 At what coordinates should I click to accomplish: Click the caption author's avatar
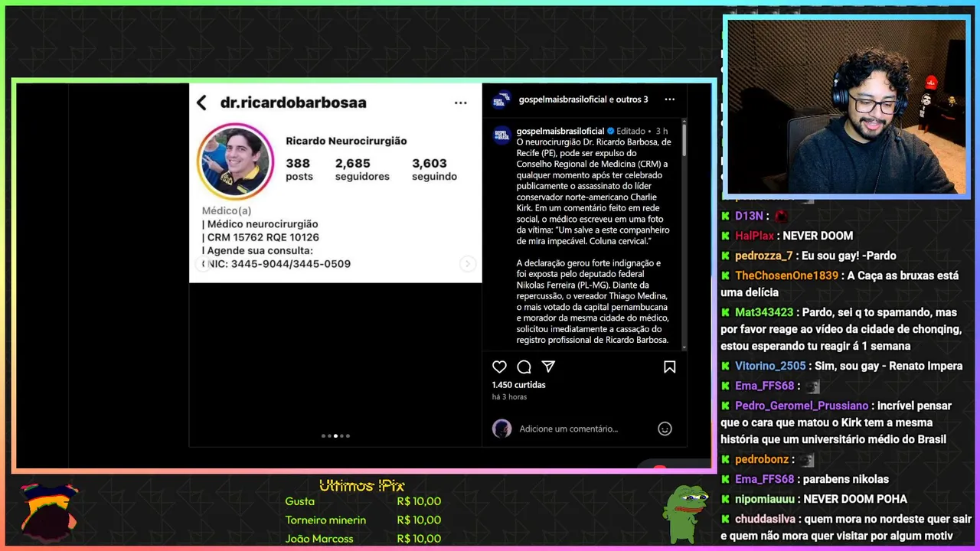[x=501, y=135]
